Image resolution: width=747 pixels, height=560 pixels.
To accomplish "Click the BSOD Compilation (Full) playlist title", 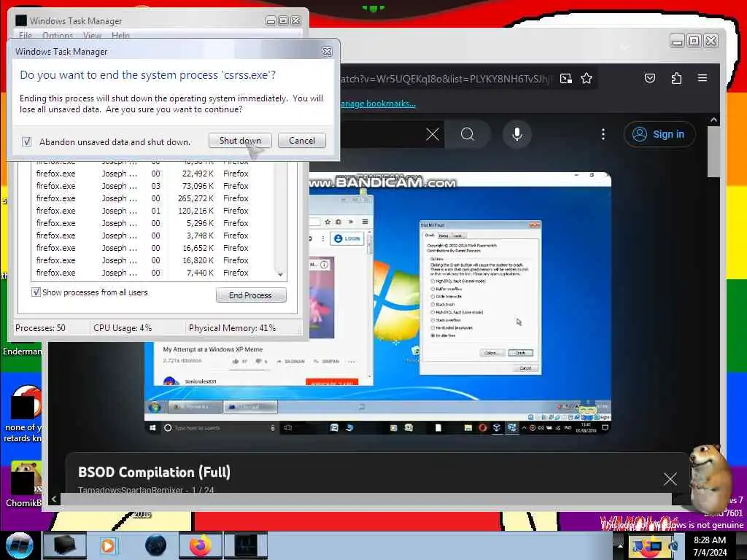I will [x=155, y=472].
